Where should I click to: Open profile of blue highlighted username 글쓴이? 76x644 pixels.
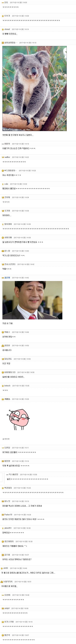pos(7,278)
